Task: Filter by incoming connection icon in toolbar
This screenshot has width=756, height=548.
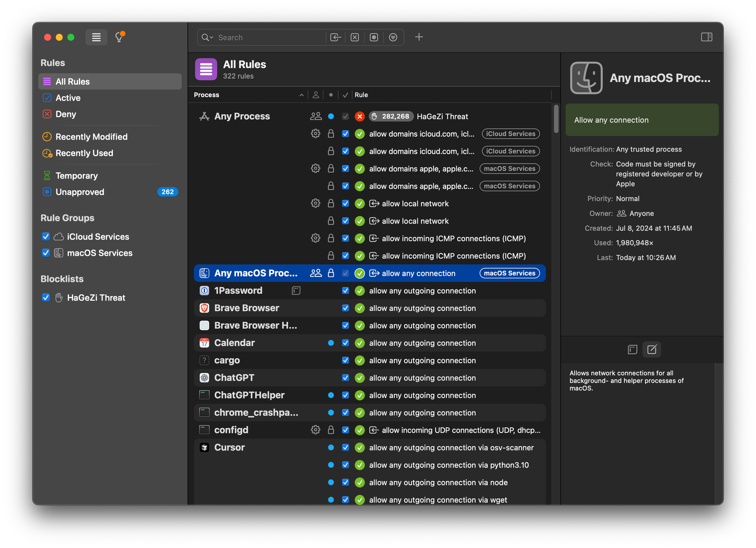Action: coord(335,37)
